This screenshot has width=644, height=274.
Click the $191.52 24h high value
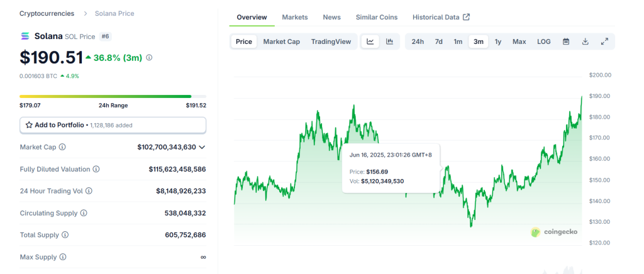pos(196,106)
